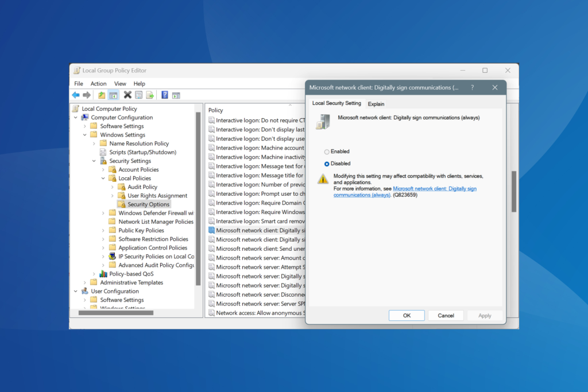Collapse the Local Policies node
Image resolution: width=588 pixels, height=392 pixels.
pos(104,178)
